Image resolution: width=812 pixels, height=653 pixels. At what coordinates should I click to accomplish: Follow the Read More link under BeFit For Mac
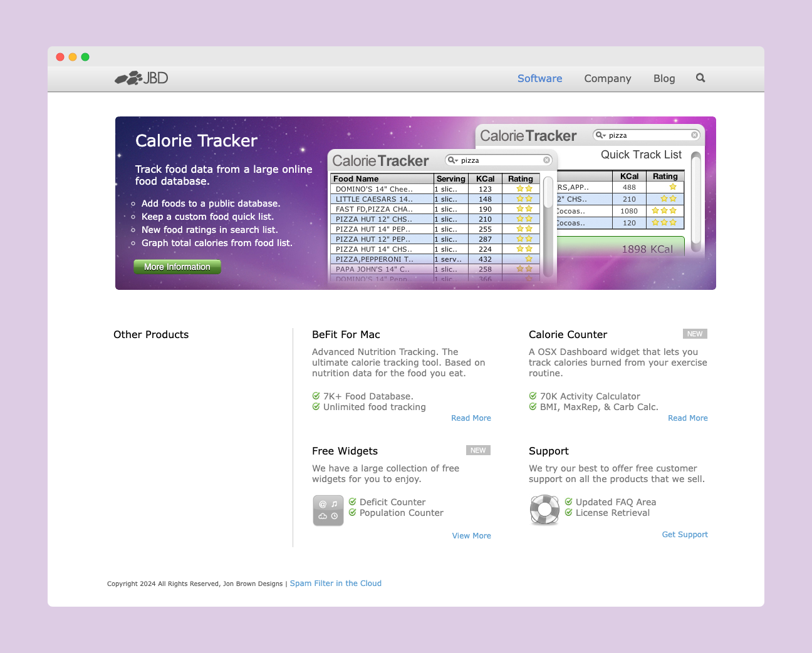pos(471,418)
